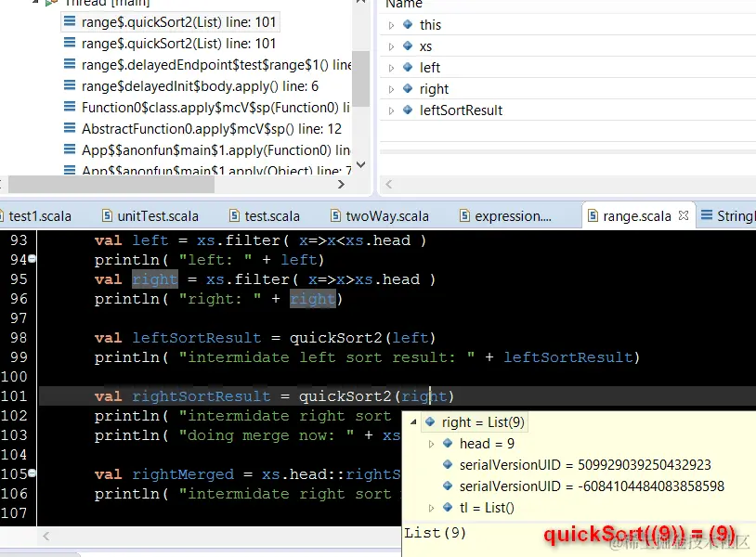
Task: Click highlighted 'right' on line 95
Action: point(155,279)
